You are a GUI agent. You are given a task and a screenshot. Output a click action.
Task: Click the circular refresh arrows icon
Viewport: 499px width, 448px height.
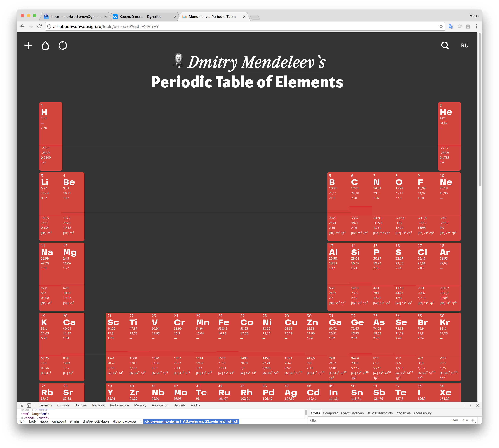tap(63, 46)
